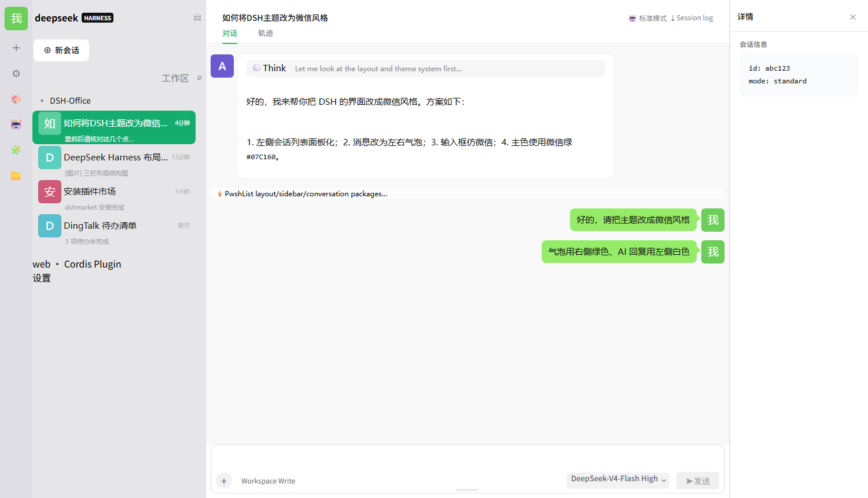Open the theme palette icon
The image size is (868, 498).
point(16,99)
